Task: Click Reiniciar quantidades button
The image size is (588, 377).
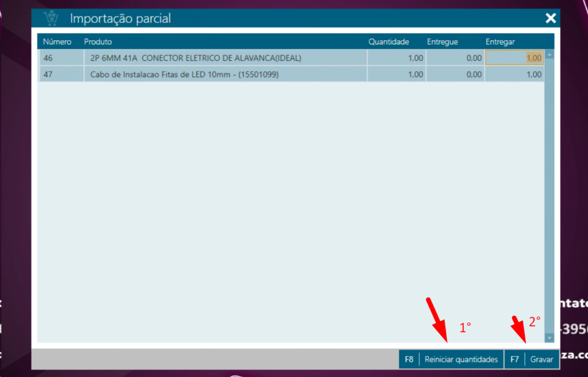Action: pyautogui.click(x=461, y=360)
